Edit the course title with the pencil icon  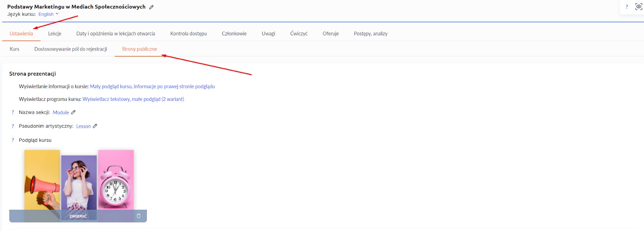tap(151, 7)
